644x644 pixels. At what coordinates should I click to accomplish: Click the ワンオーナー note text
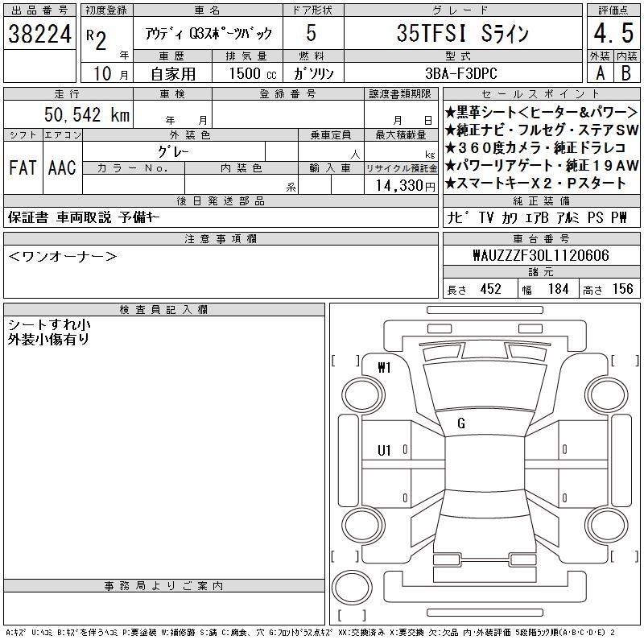63,256
